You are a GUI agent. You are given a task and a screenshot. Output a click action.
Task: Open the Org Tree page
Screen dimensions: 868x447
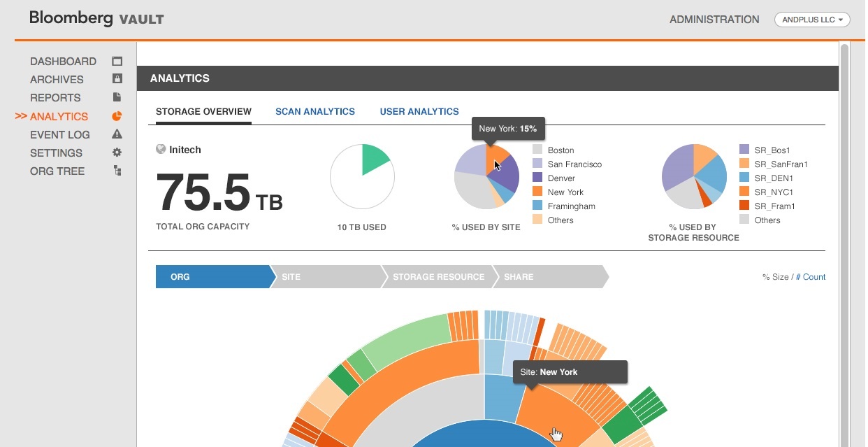tap(57, 171)
